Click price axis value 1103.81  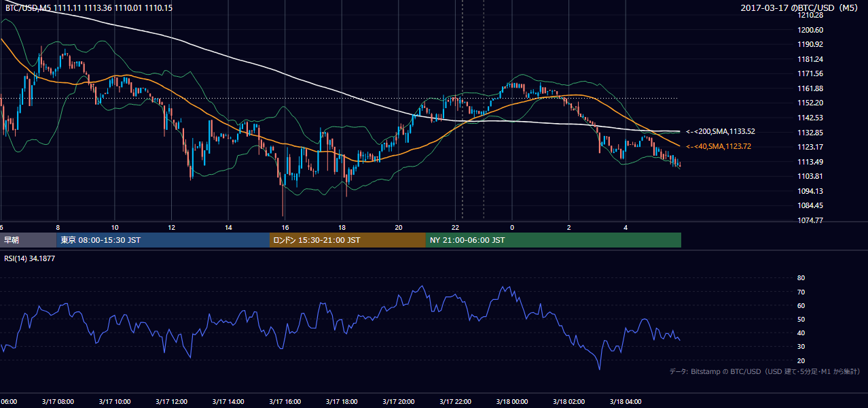click(811, 176)
